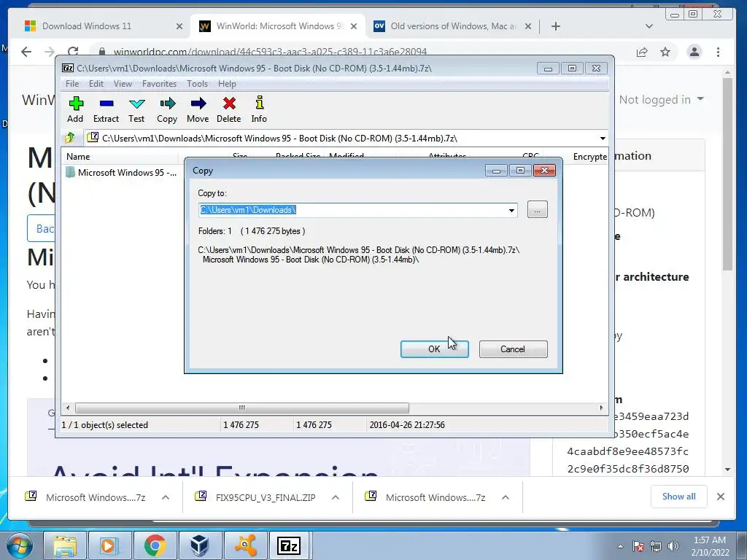The height and width of the screenshot is (560, 747).
Task: Click the 7-Zip horizontal scrollbar thumb
Action: click(x=242, y=408)
